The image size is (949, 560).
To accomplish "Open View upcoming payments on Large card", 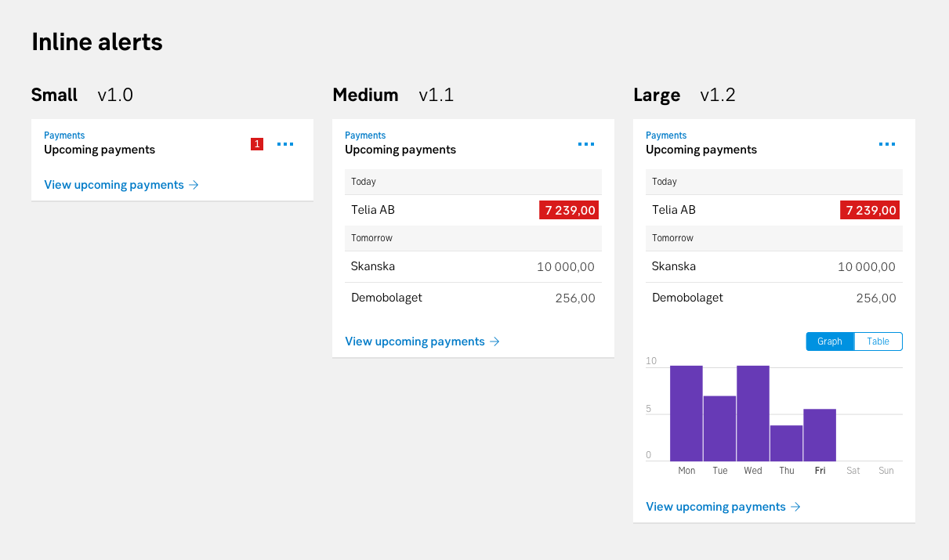I will pos(715,507).
